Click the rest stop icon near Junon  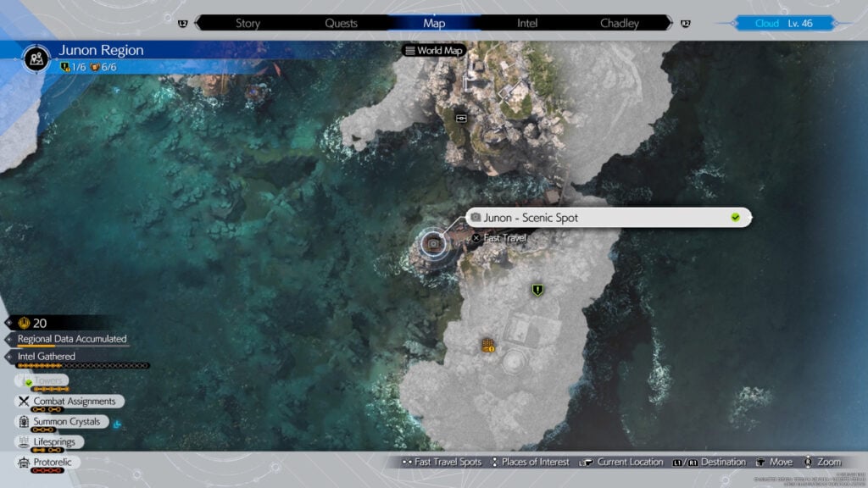(461, 119)
